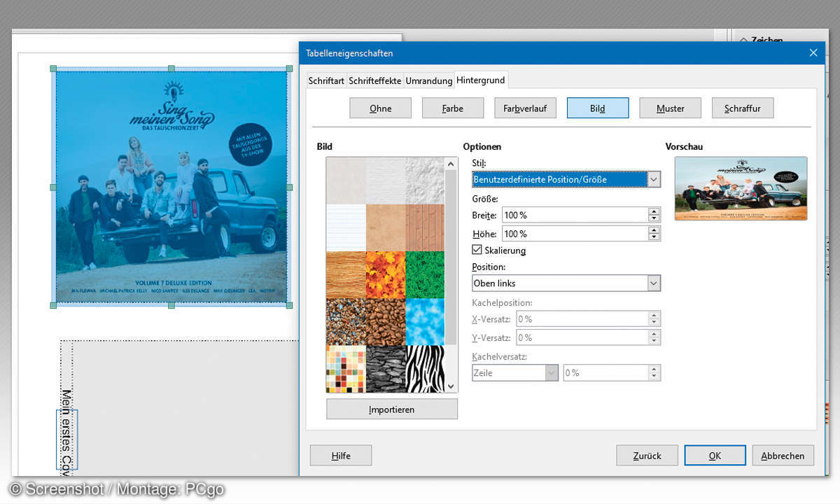Toggle the Skalierung checkbox
The height and width of the screenshot is (504, 840).
(x=477, y=250)
